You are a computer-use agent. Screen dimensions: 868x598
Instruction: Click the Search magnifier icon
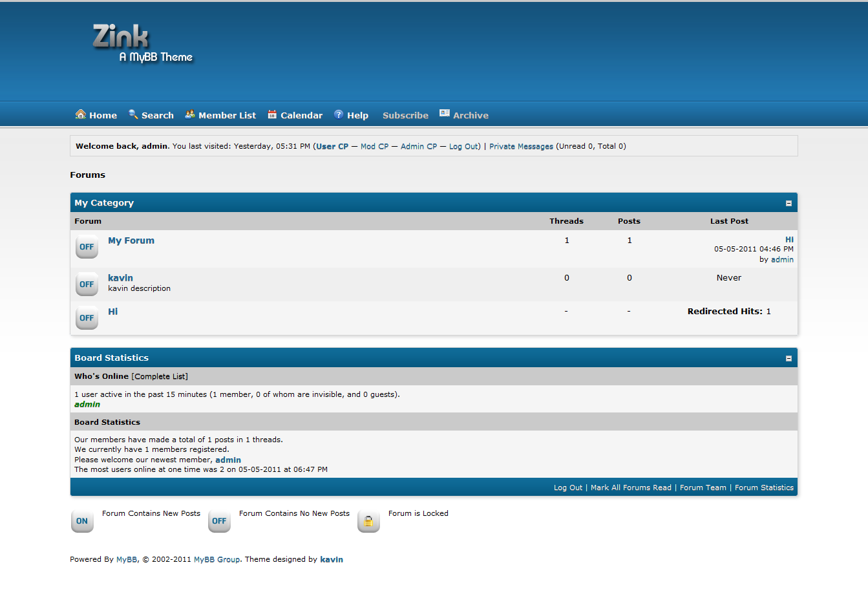click(x=133, y=114)
